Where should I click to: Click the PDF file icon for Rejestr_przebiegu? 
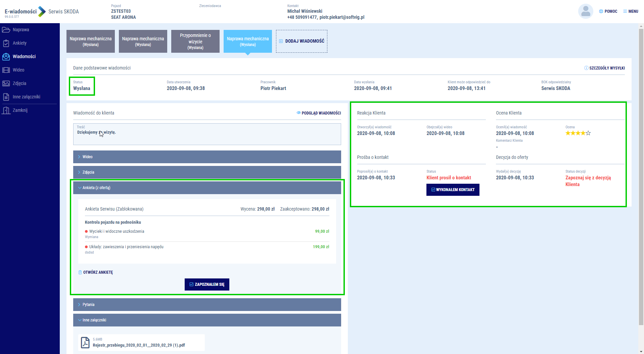[85, 343]
